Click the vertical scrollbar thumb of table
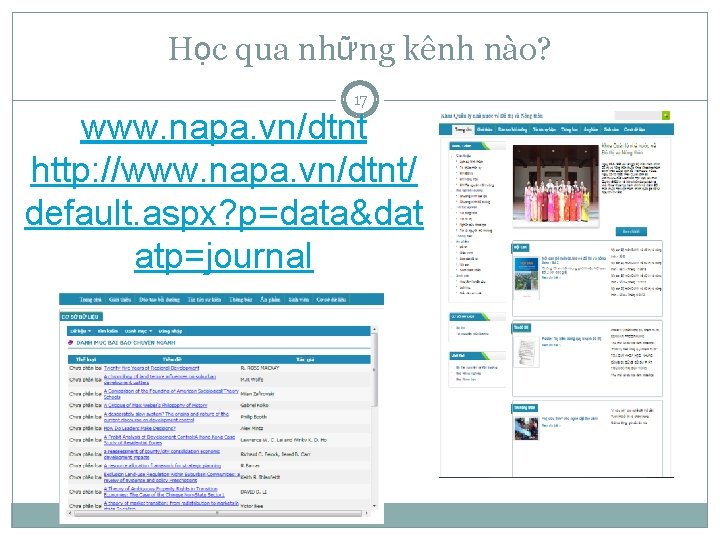This screenshot has width=720, height=540. point(374,370)
